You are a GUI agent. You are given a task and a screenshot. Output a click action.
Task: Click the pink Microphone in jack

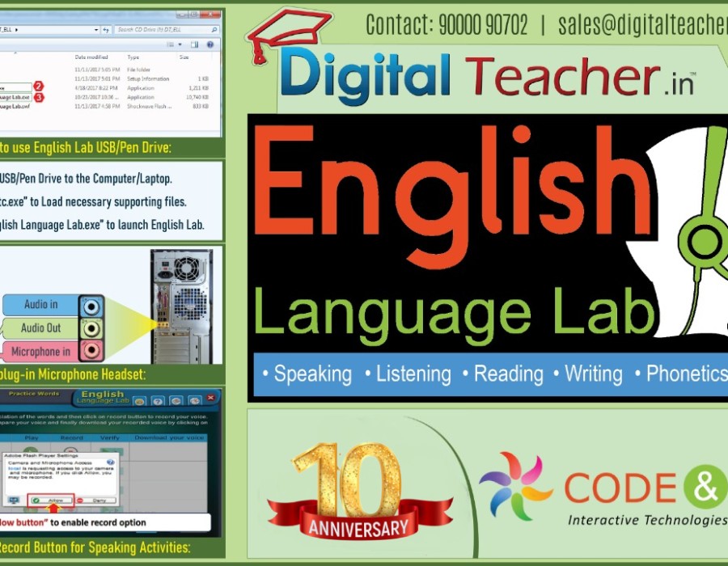coord(92,352)
